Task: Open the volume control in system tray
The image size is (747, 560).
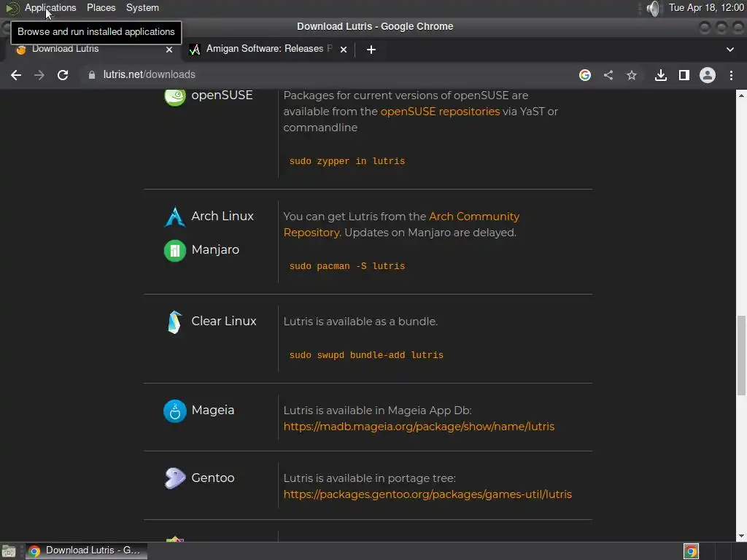Action: tap(654, 8)
